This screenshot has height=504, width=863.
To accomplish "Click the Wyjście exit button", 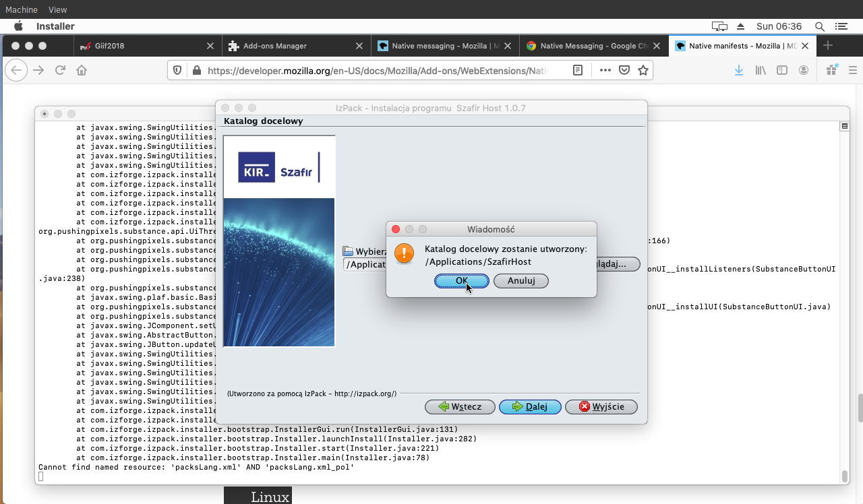I will 601,407.
